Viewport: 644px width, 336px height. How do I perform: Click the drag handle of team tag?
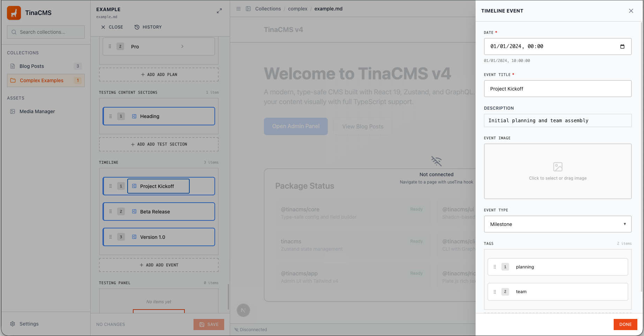(495, 292)
